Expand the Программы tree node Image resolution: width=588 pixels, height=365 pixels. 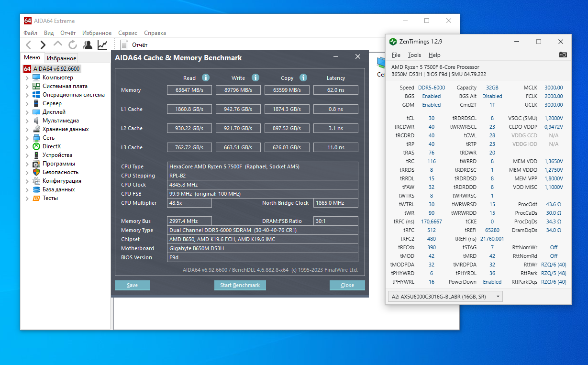point(27,164)
